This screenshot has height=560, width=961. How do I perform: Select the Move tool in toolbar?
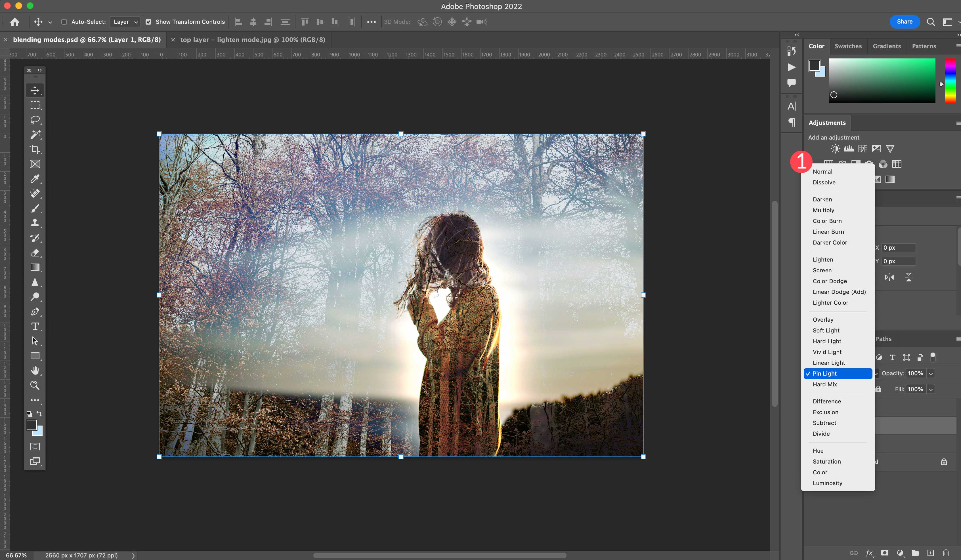pyautogui.click(x=35, y=90)
